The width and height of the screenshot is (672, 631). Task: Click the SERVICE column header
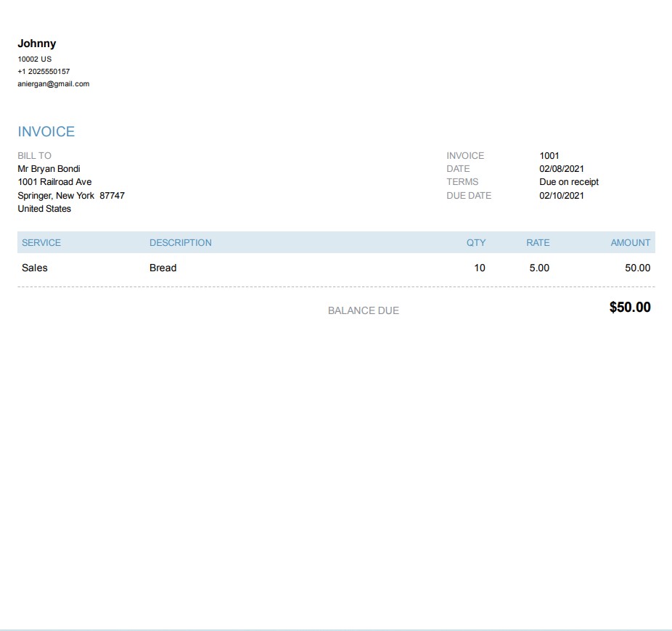tap(41, 243)
